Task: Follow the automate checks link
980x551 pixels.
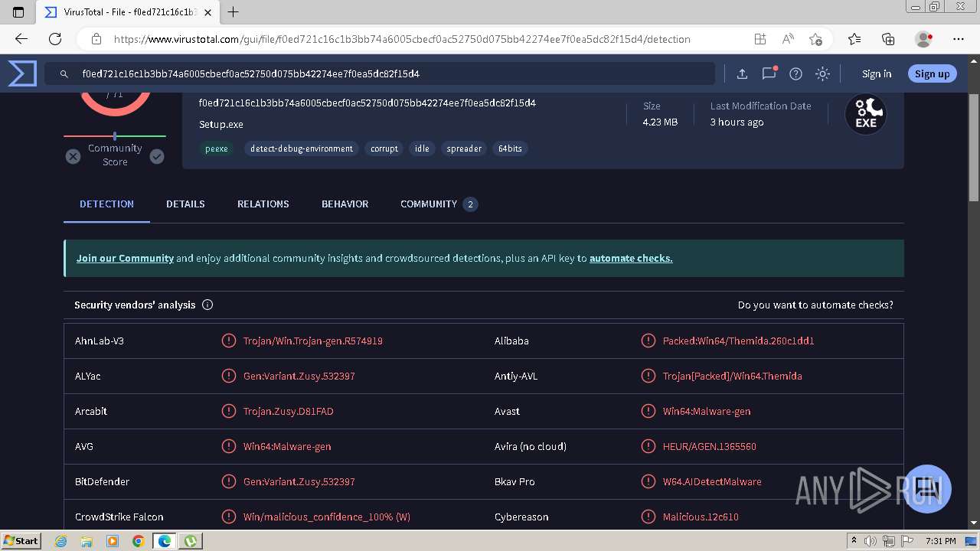Action: [x=631, y=259]
